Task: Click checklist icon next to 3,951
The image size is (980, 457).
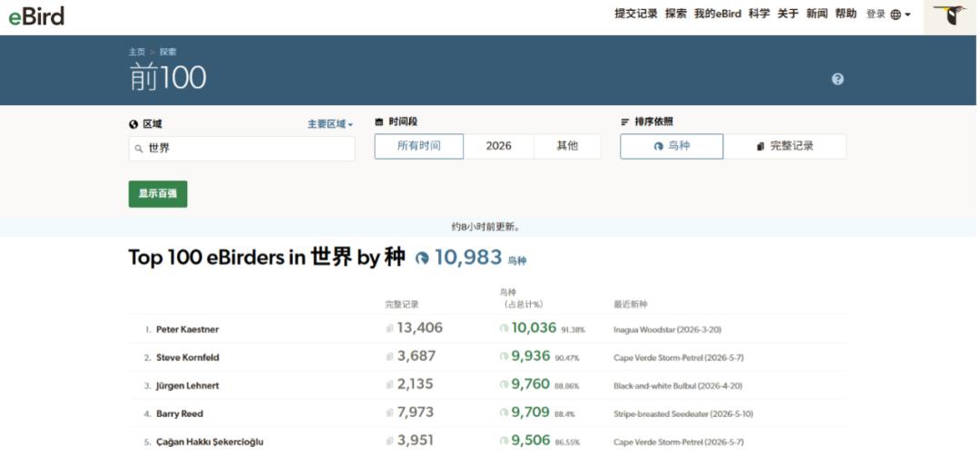Action: coord(390,441)
